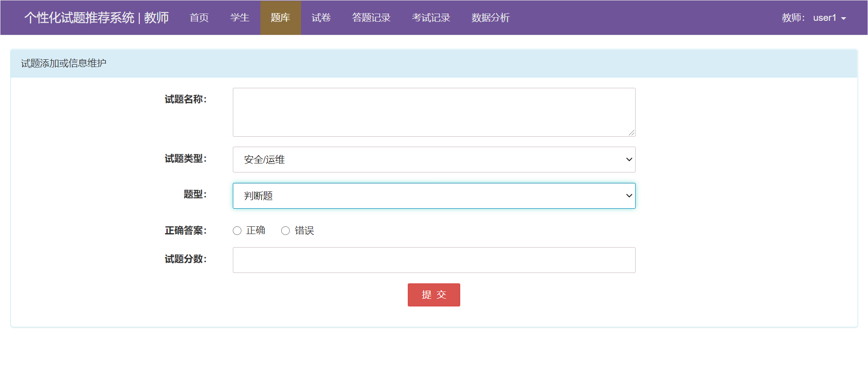Choose the 错误 radio option
Viewport: 868px width, 373px height.
coord(285,231)
